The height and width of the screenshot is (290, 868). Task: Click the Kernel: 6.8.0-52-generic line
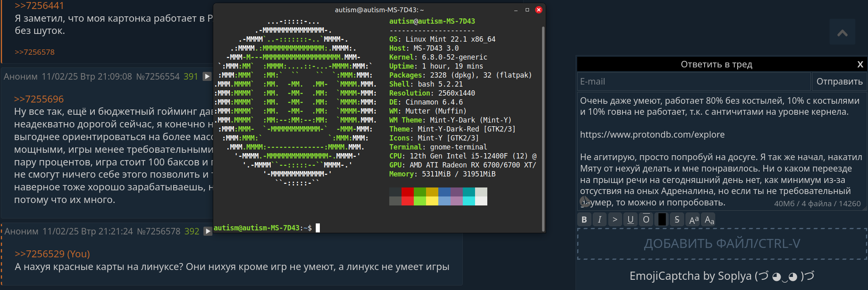(438, 57)
